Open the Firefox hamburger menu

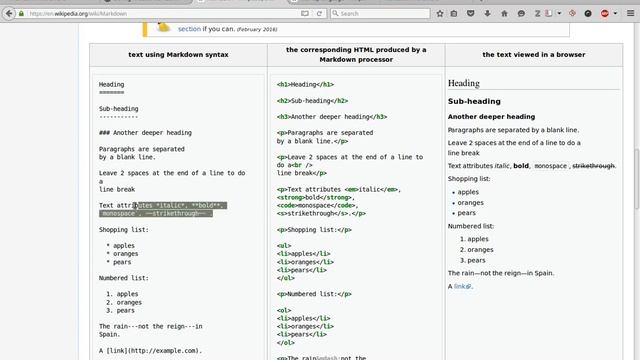631,13
